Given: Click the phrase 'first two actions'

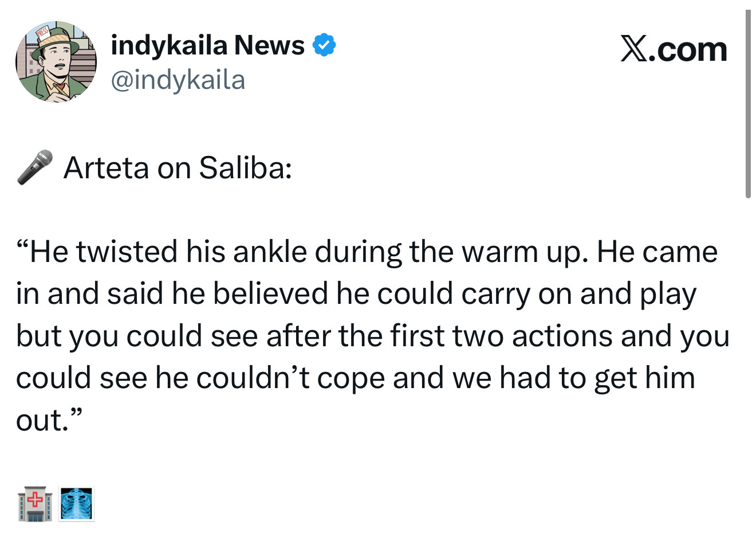Looking at the screenshot, I should click(x=502, y=336).
